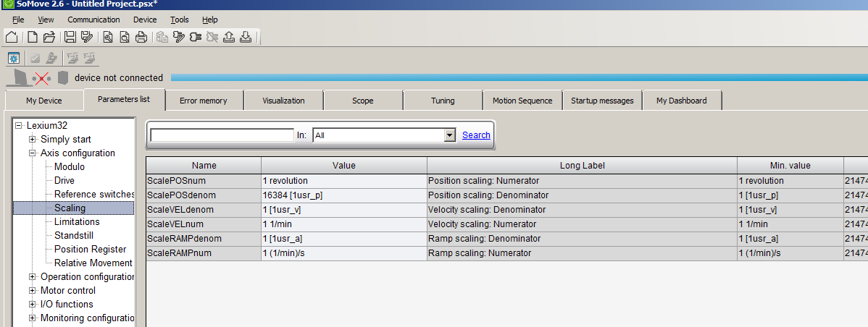The height and width of the screenshot is (327, 868).
Task: Select Relative Movement in the tree
Action: tap(93, 263)
